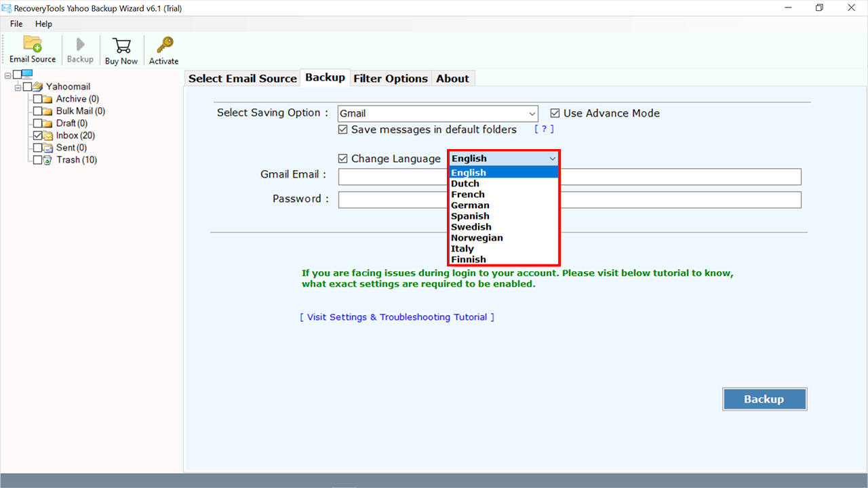Click the Gmail Email input field
Viewport: 868px width, 488px height.
[570, 177]
